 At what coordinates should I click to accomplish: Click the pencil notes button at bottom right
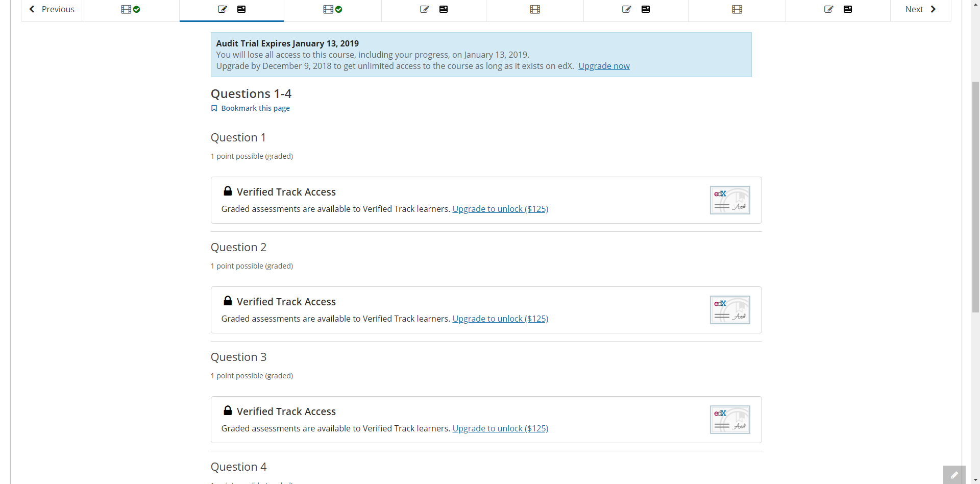(954, 475)
